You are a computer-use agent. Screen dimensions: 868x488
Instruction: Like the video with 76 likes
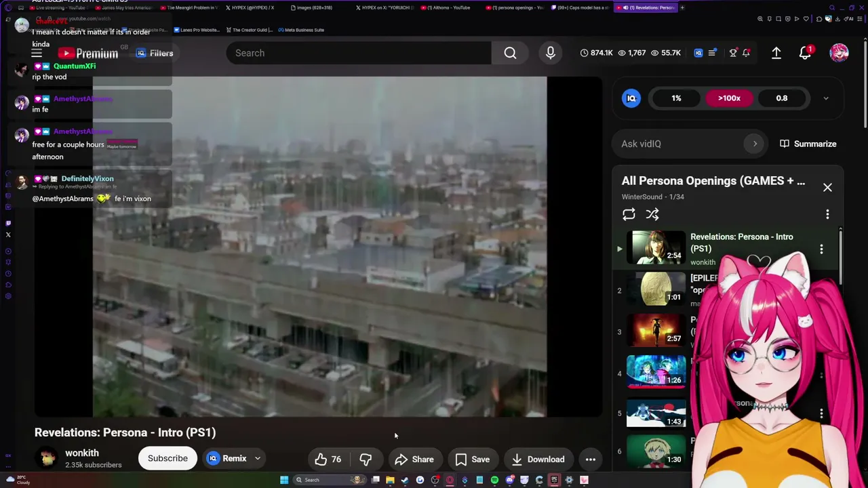[328, 459]
